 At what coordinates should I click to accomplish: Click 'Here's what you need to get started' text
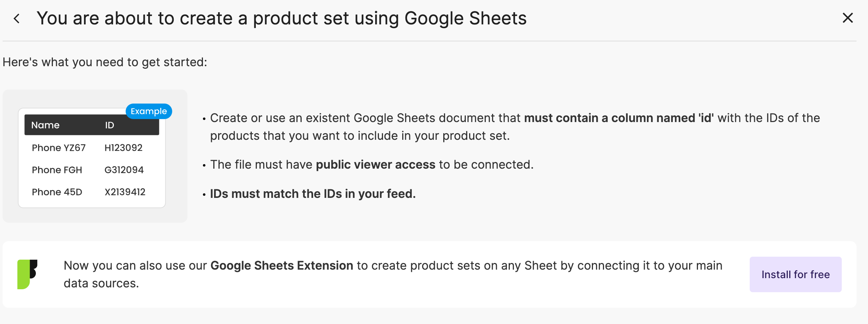(105, 62)
